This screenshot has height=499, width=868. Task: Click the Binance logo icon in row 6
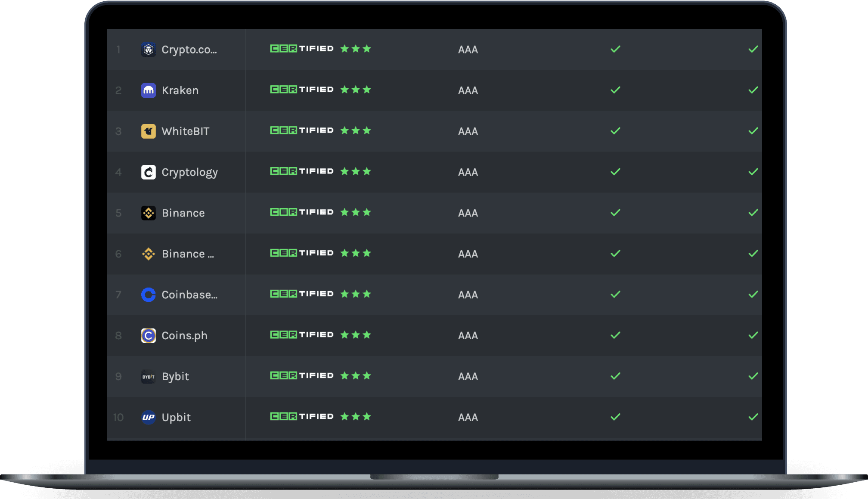pos(149,254)
